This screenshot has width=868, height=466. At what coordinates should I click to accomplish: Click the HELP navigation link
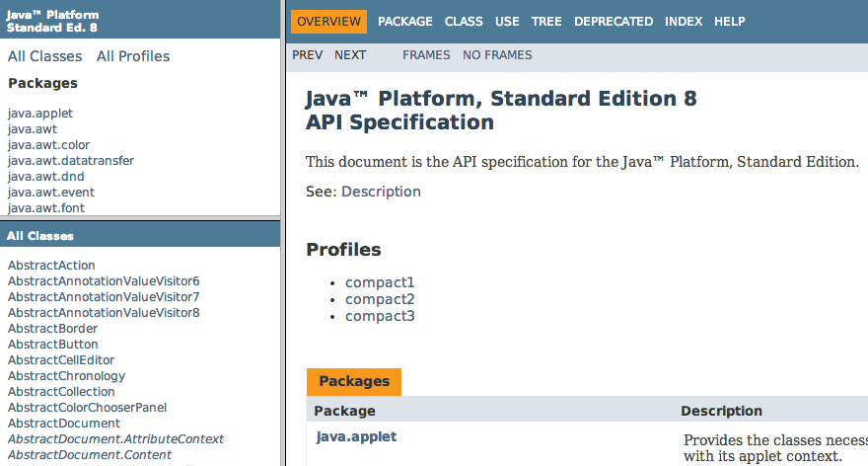[729, 21]
